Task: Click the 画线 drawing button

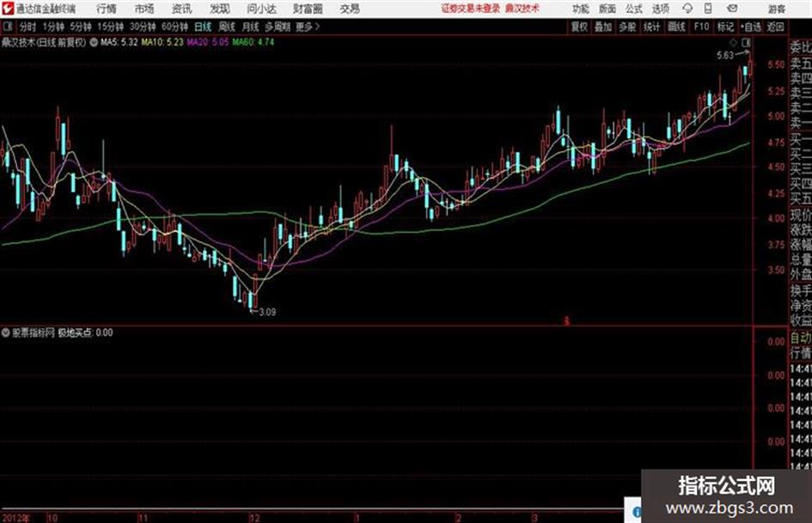Action: tap(676, 27)
